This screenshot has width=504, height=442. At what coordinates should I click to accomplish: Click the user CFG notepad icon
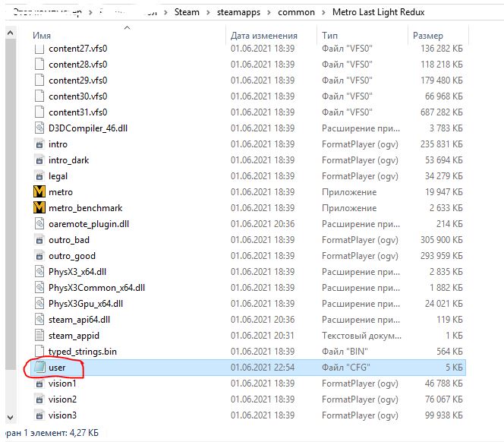tap(39, 368)
